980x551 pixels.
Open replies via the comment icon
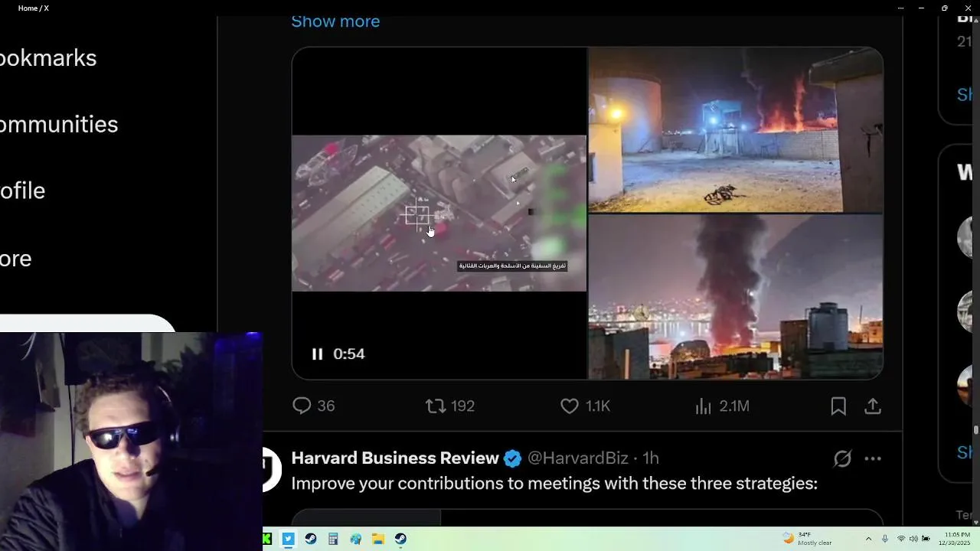coord(302,406)
